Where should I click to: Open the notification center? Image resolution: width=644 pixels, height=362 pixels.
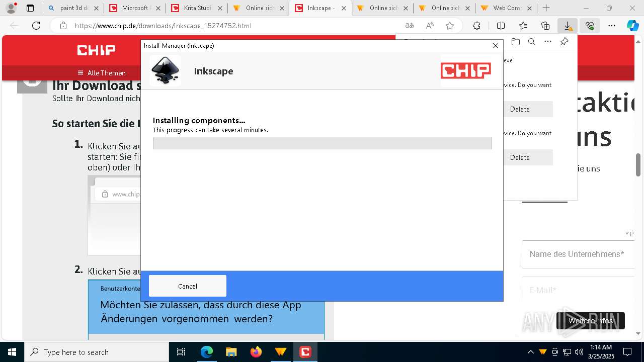pyautogui.click(x=627, y=352)
